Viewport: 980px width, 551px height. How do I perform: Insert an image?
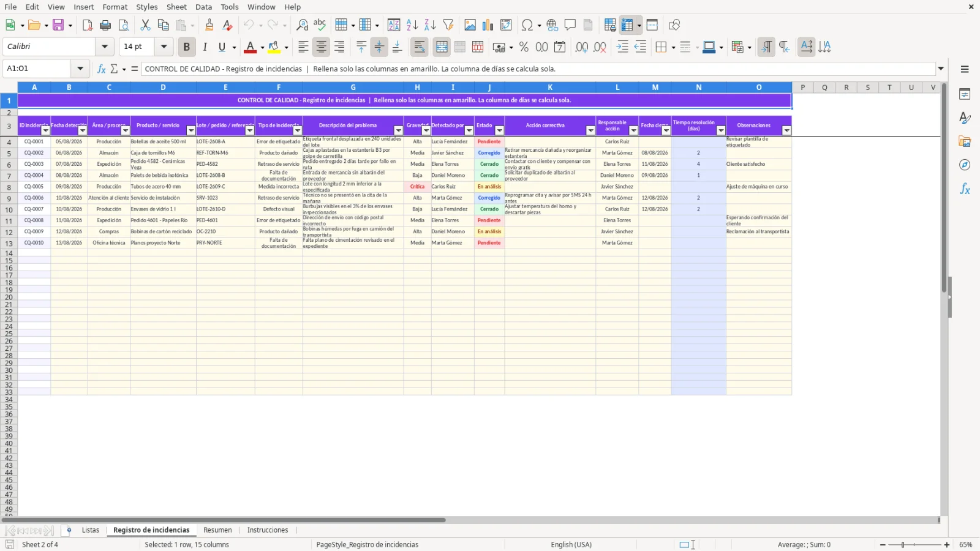pos(470,25)
